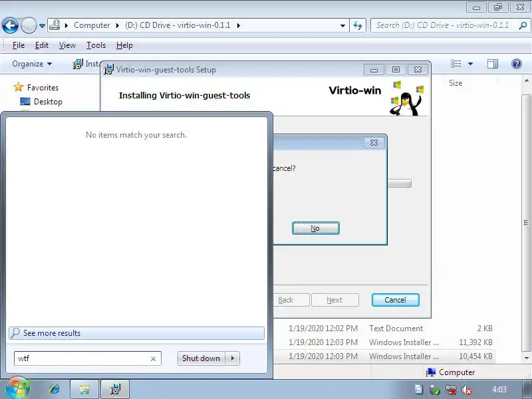The image size is (532, 399).
Task: Open Internet Explorer from the taskbar
Action: [55, 389]
